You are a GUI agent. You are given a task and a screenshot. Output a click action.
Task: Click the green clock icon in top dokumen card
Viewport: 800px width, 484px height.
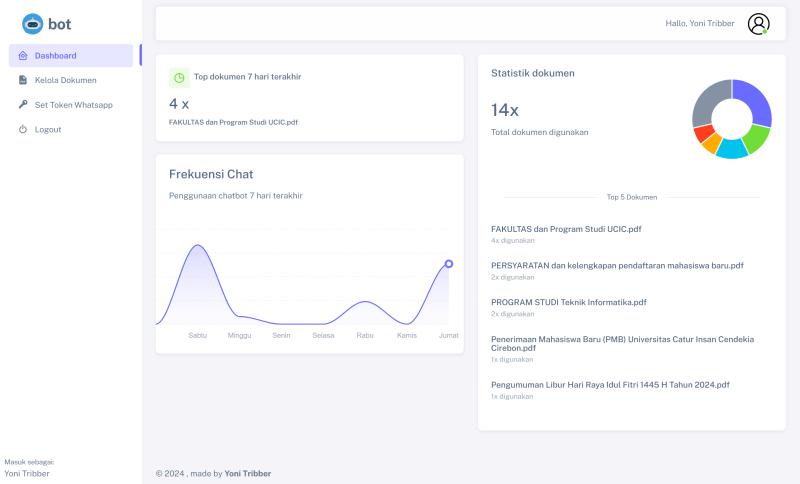pyautogui.click(x=179, y=77)
